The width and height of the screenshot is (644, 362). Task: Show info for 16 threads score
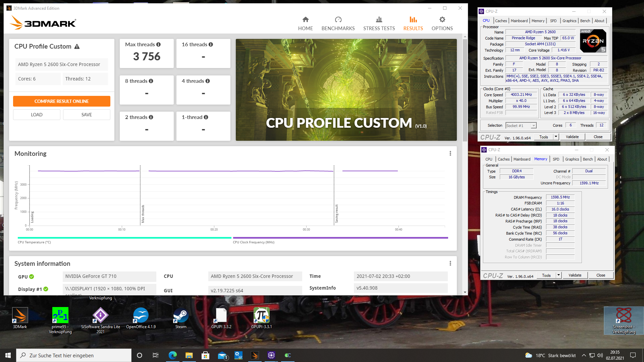(211, 45)
